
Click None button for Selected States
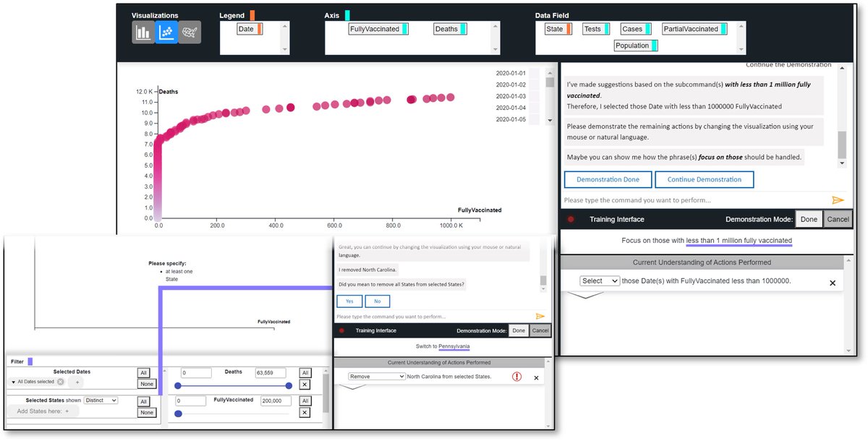(147, 412)
